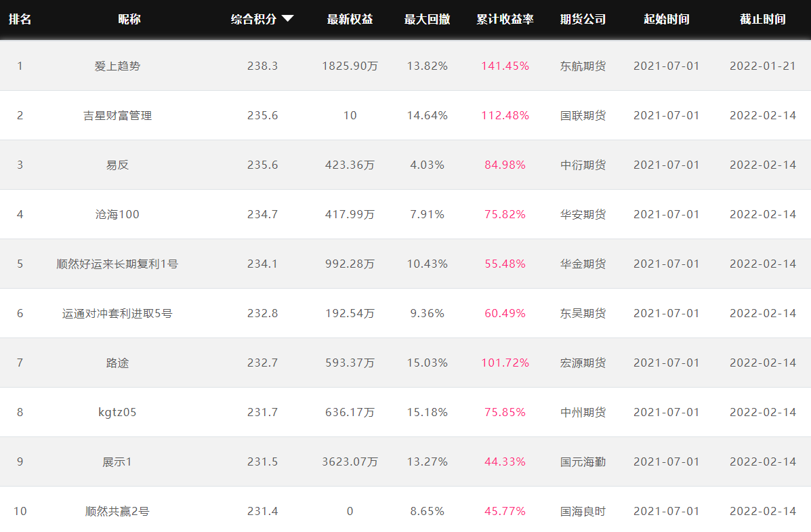This screenshot has width=811, height=532.
Task: Click drawdown value 8.65%
Action: (428, 511)
